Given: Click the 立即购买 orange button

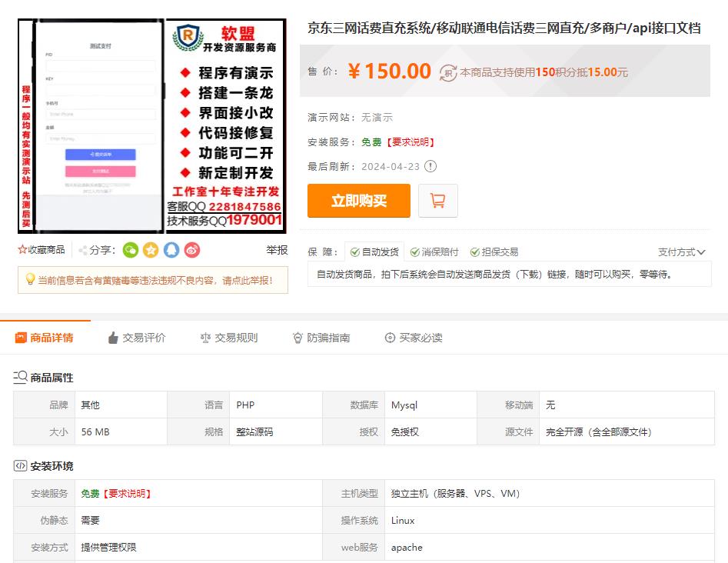Looking at the screenshot, I should pyautogui.click(x=359, y=201).
